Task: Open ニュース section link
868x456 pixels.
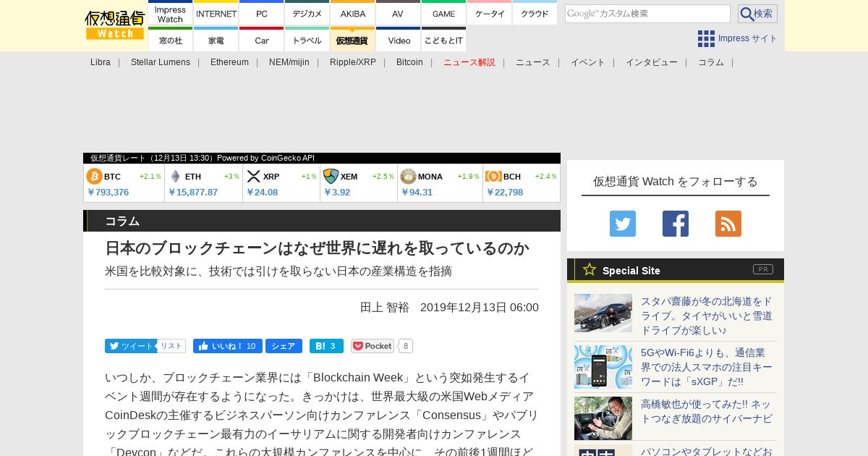Action: pyautogui.click(x=533, y=62)
